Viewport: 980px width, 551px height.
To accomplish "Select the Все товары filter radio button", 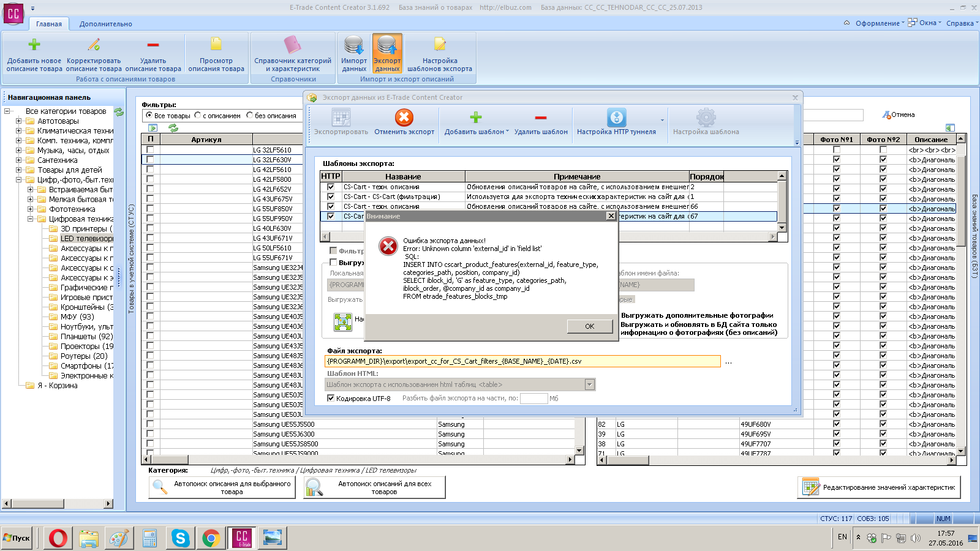I will pyautogui.click(x=149, y=115).
